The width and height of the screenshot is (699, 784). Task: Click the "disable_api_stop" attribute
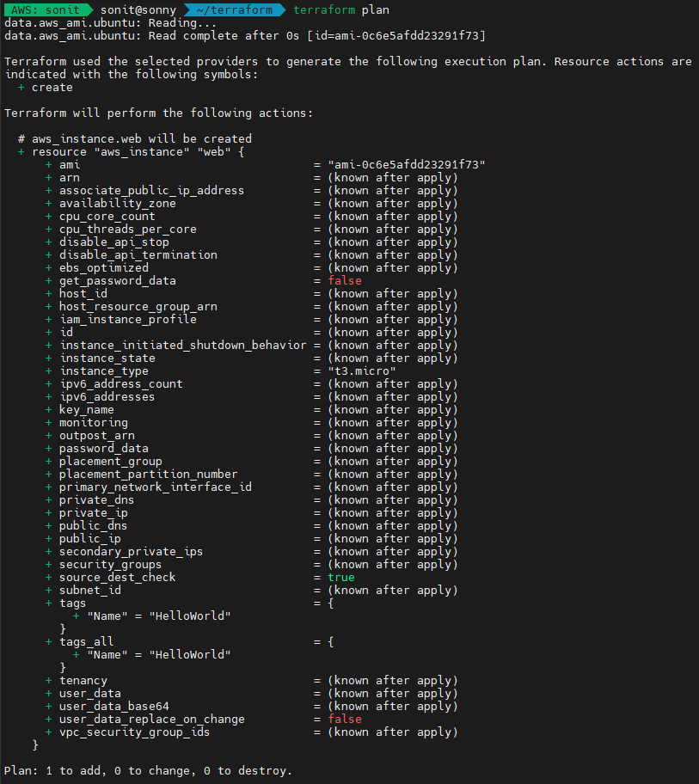coord(114,242)
